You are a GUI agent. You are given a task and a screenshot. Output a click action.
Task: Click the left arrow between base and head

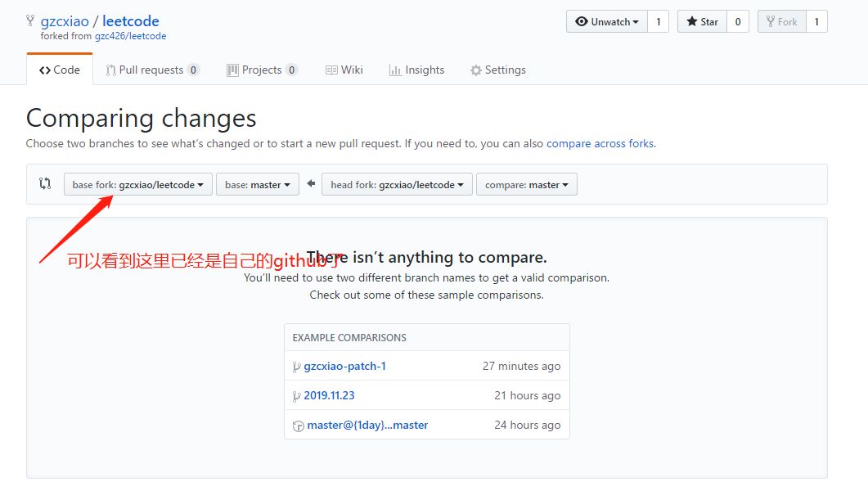(x=311, y=183)
